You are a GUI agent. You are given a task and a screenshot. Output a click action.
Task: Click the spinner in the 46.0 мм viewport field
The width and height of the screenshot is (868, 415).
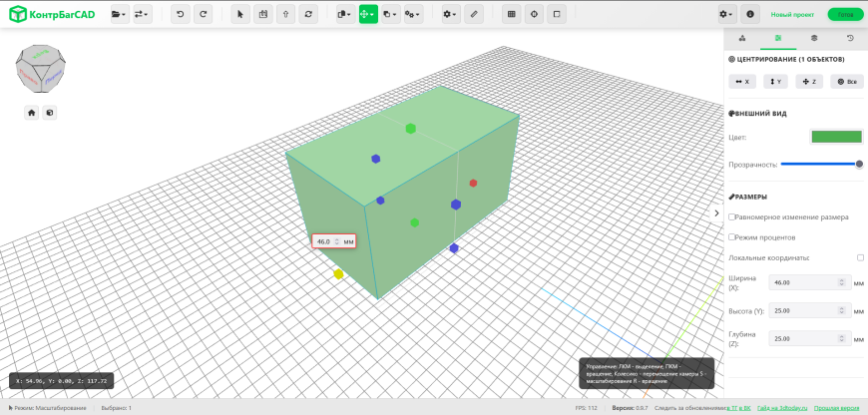(x=336, y=241)
